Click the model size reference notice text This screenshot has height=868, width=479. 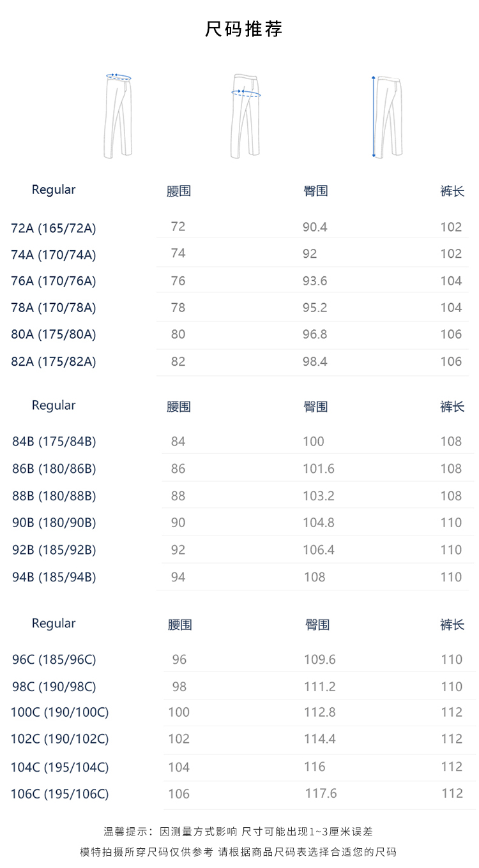tap(238, 852)
